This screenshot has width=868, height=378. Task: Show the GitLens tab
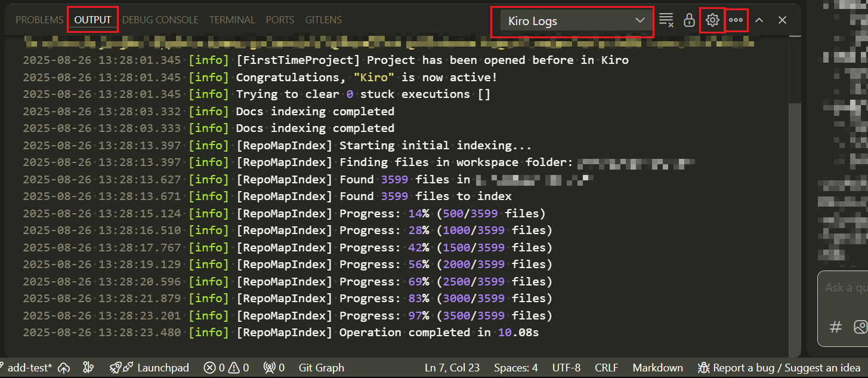pyautogui.click(x=324, y=20)
